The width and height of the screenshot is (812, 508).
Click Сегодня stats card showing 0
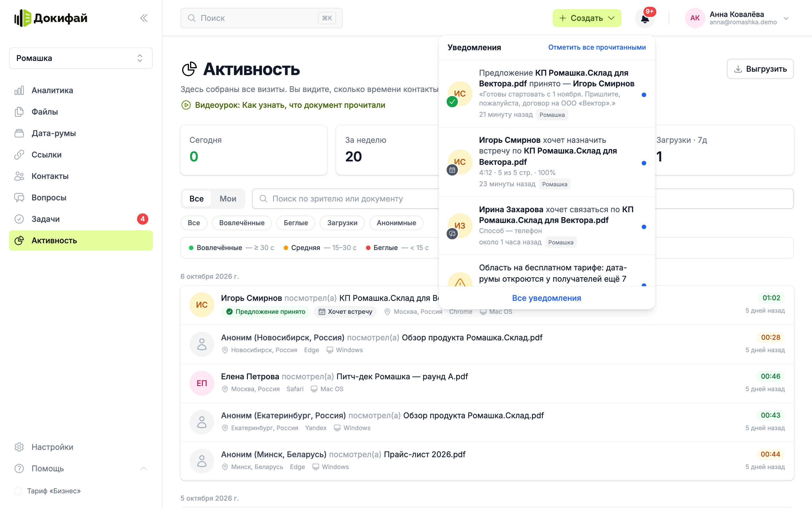click(254, 150)
